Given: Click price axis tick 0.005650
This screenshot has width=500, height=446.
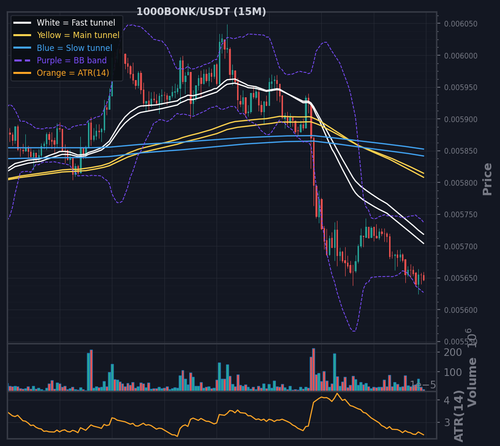Looking at the screenshot, I should point(461,278).
